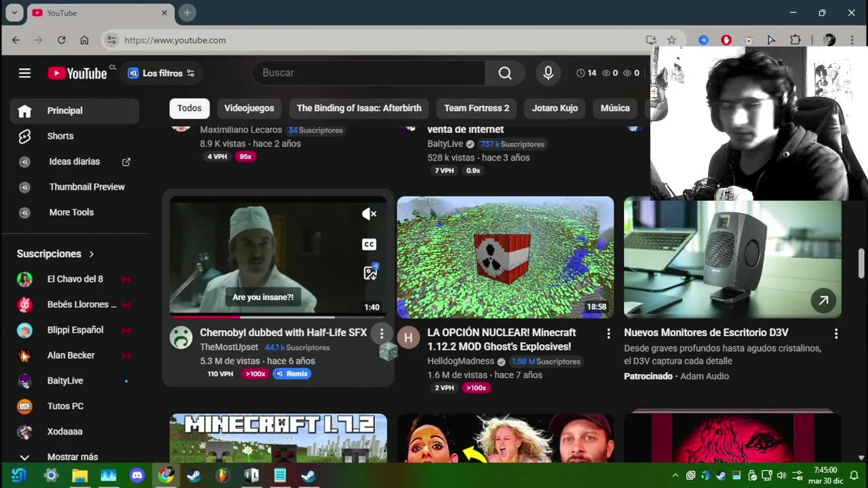Screen dimensions: 868x488
Task: Open TheMostUpset channel link
Action: tap(229, 347)
